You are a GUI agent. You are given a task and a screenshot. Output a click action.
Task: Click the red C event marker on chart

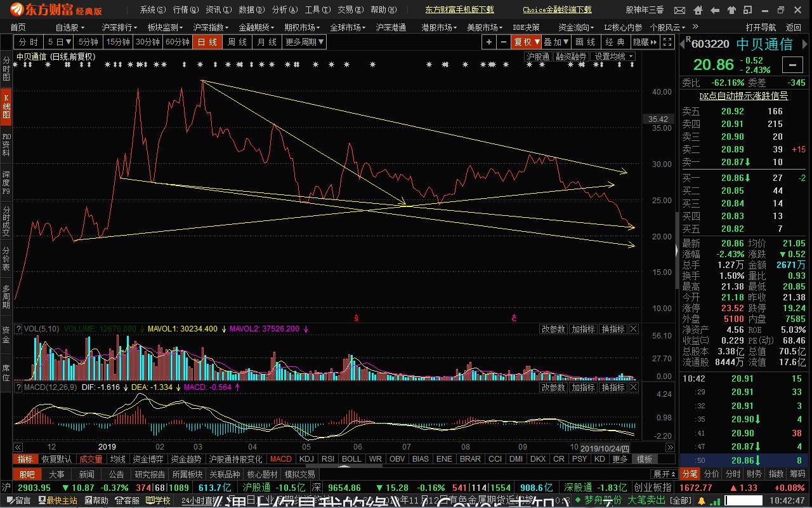point(514,318)
